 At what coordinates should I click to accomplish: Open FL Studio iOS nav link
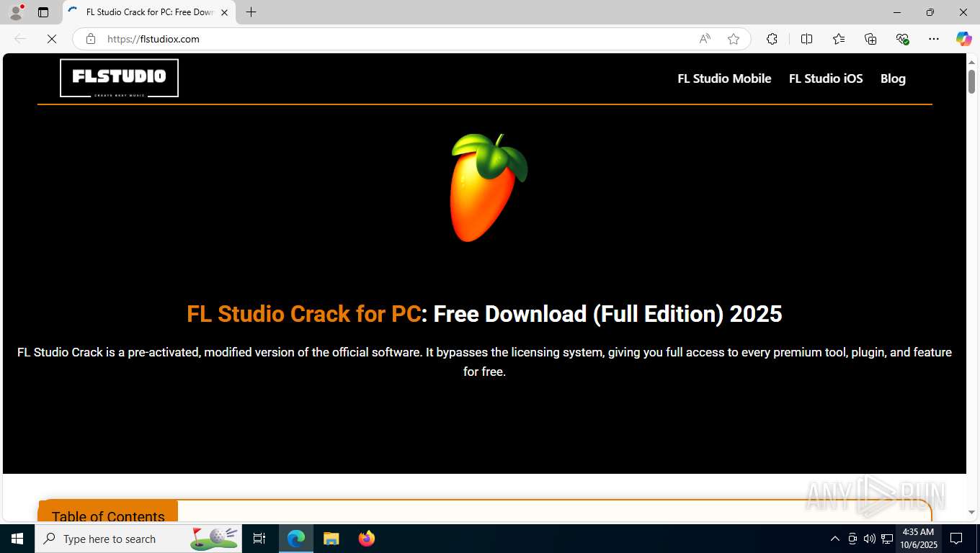tap(826, 78)
